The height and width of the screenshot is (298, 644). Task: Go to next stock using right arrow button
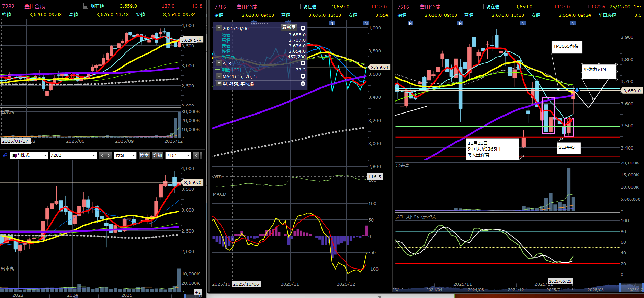(x=109, y=155)
